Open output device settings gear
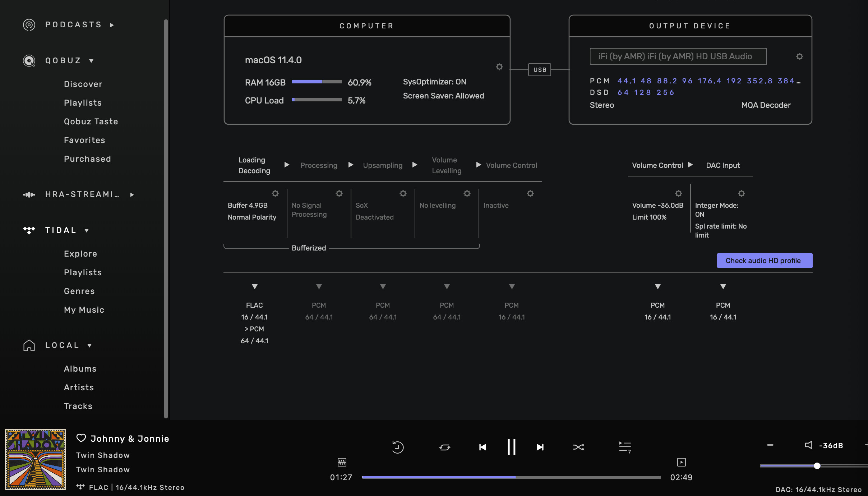868x496 pixels. pos(800,56)
